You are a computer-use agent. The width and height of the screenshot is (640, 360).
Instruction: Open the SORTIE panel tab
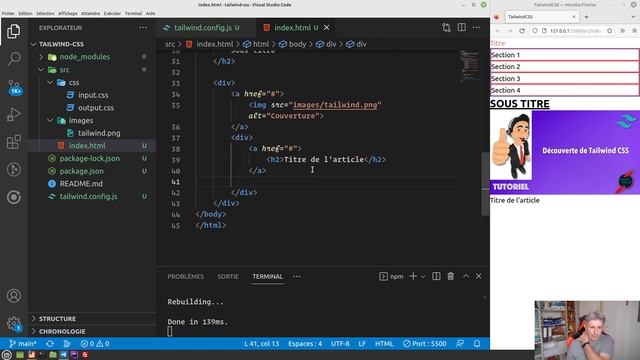228,276
